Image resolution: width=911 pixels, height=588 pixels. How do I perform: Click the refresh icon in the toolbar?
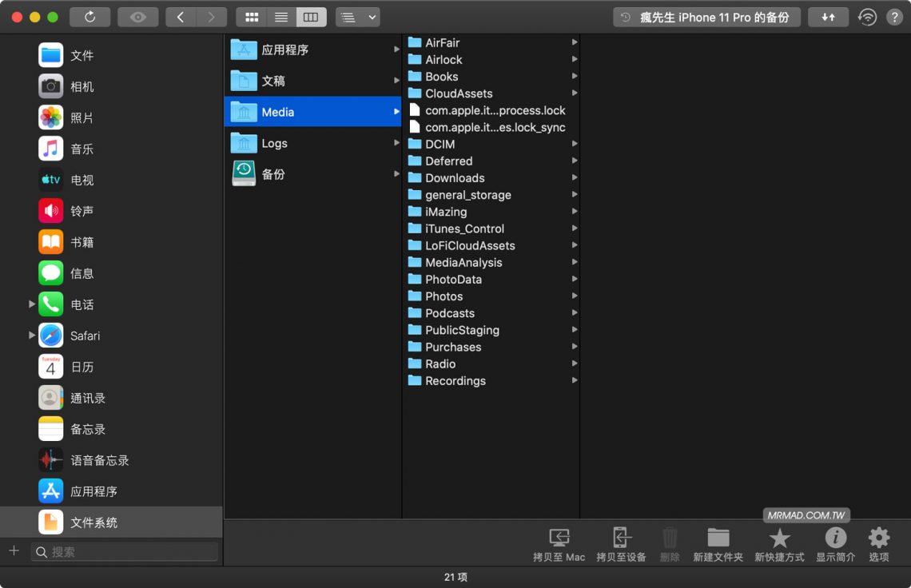(90, 16)
